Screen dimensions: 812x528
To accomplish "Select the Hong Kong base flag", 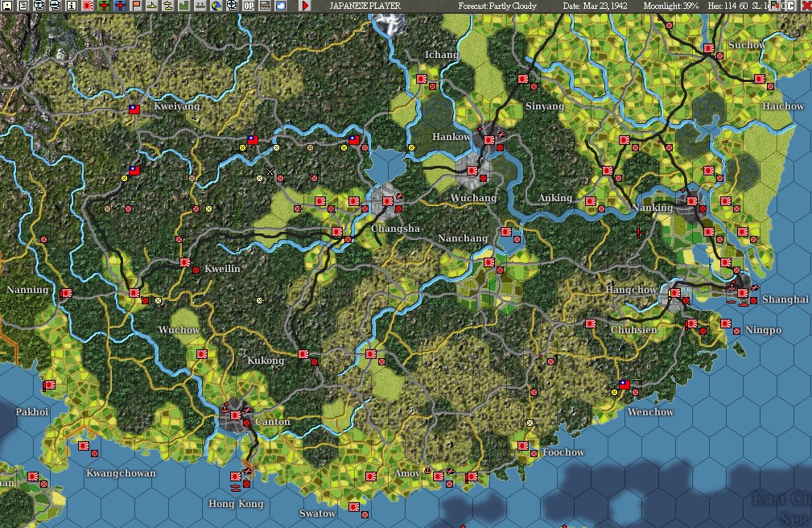I will pos(236,476).
